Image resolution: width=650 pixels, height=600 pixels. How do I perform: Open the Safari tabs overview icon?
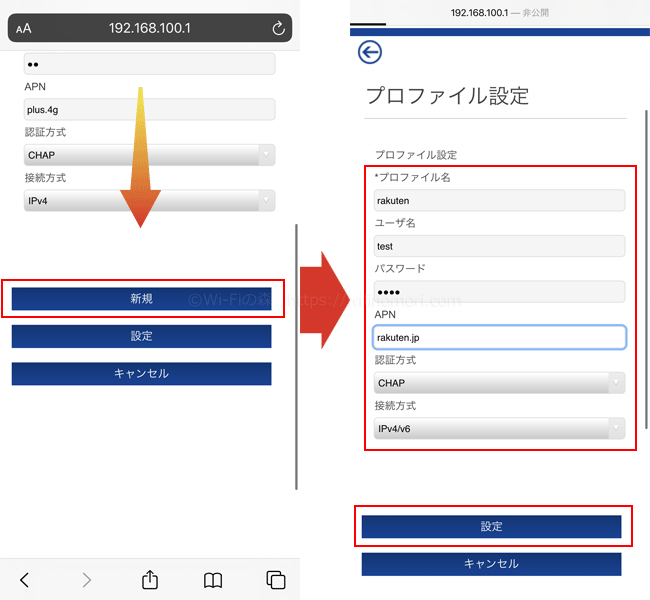(276, 580)
